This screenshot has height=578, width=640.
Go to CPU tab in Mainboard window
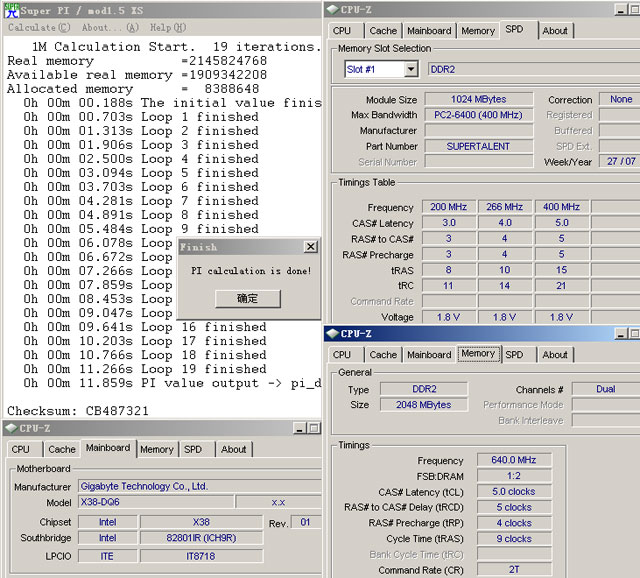20,450
